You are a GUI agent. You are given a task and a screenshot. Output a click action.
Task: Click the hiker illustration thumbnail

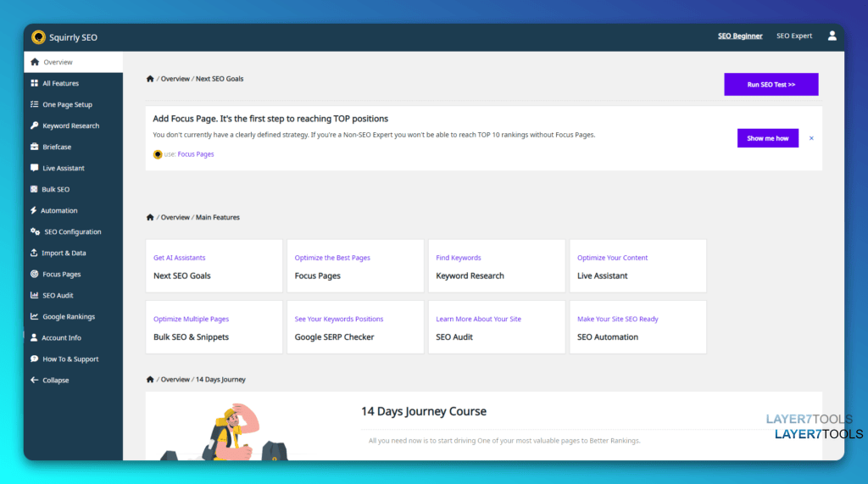(x=224, y=432)
